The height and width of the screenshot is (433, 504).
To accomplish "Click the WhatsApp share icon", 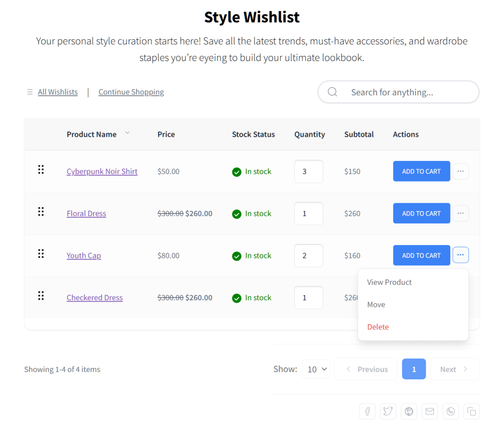I will pyautogui.click(x=450, y=411).
